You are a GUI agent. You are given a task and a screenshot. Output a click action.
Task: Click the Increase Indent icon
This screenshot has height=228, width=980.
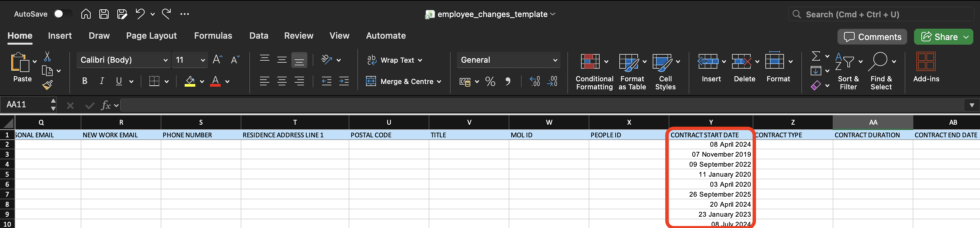coord(344,81)
